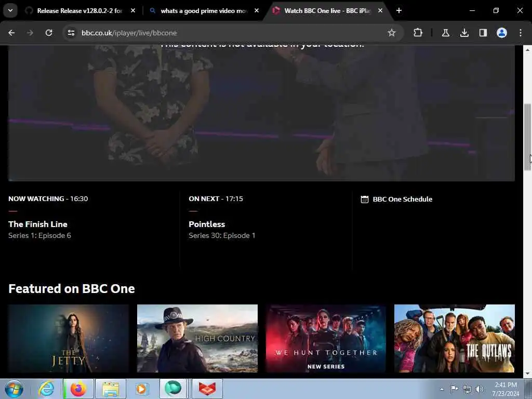Viewport: 532px width, 399px height.
Task: Open a new browser tab
Action: (x=399, y=10)
